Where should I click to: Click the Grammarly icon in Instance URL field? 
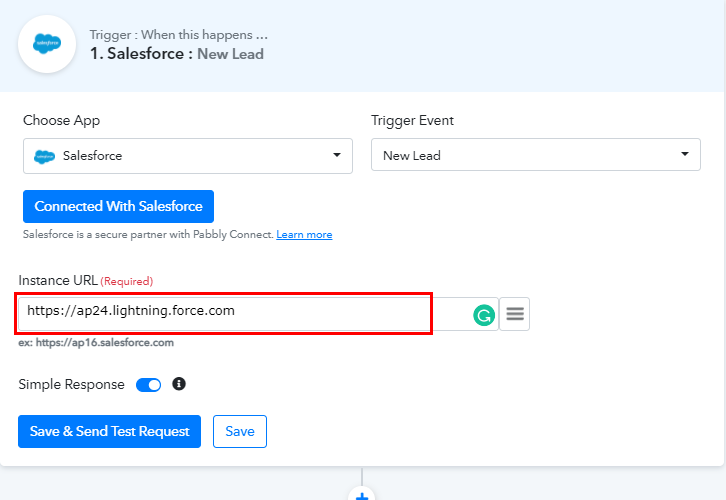484,315
